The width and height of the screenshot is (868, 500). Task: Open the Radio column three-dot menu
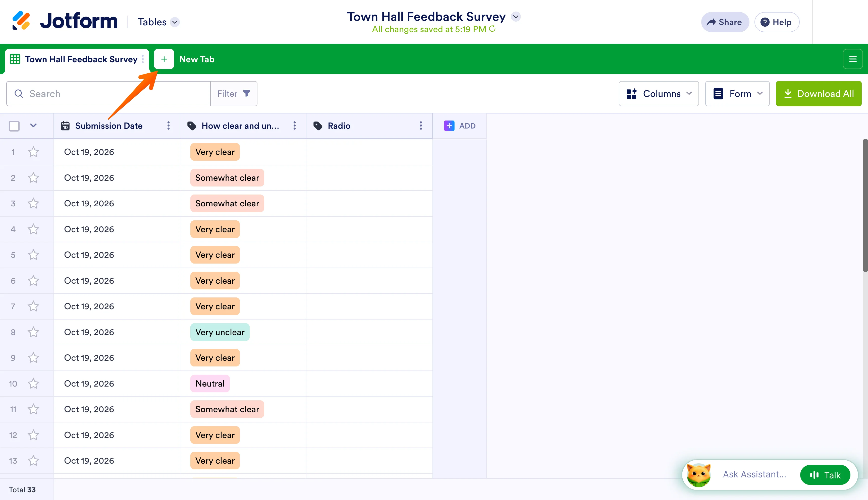pyautogui.click(x=421, y=126)
